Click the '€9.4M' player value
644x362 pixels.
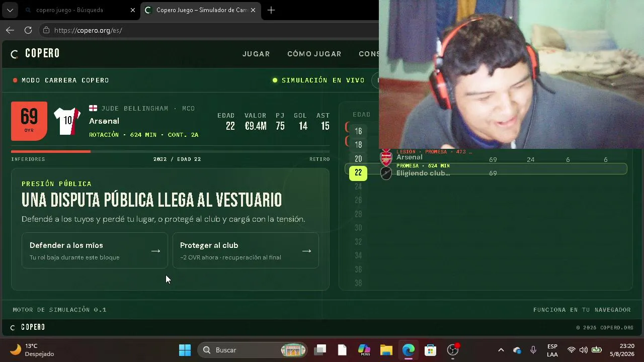coord(256,126)
